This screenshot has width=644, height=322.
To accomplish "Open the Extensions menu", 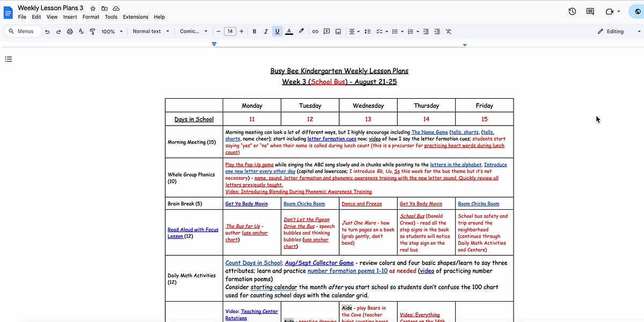I will [135, 17].
